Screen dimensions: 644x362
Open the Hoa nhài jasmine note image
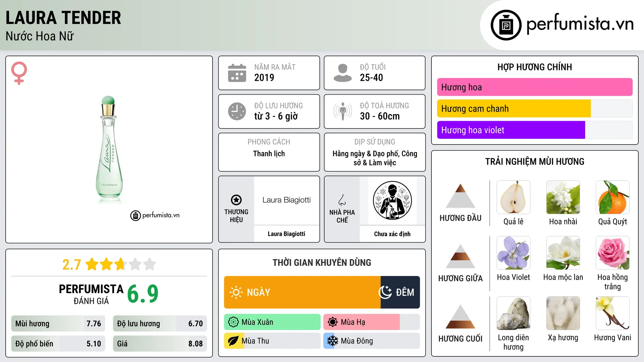tap(563, 197)
